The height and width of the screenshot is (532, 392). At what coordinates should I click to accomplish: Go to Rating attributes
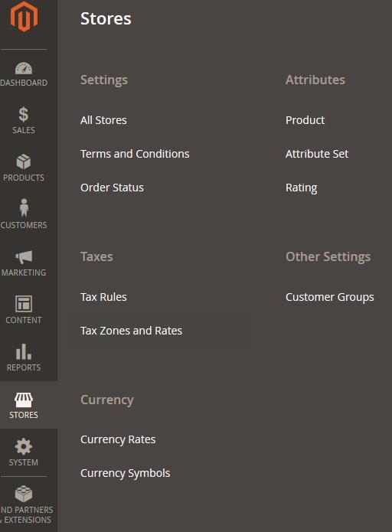(x=302, y=188)
